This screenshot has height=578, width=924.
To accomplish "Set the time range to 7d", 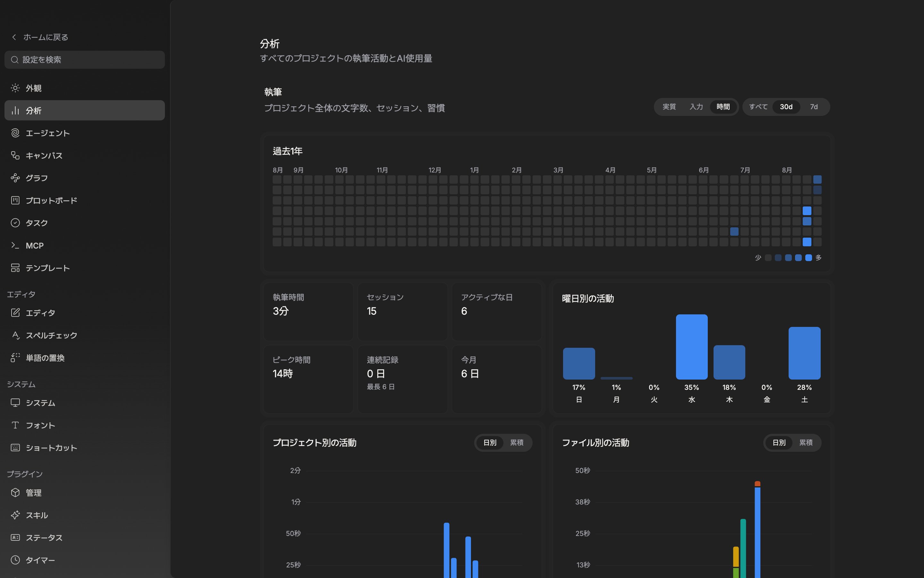I will (x=814, y=107).
